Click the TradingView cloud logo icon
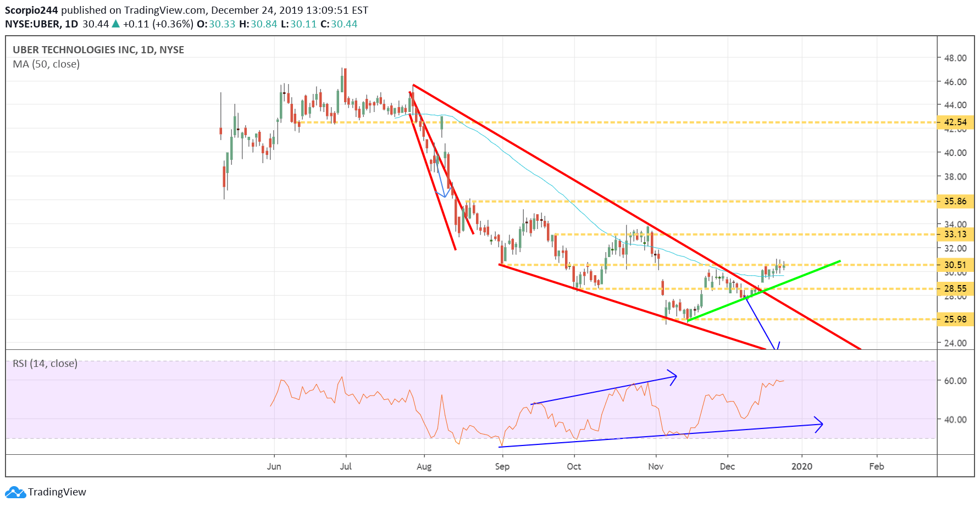 15,492
